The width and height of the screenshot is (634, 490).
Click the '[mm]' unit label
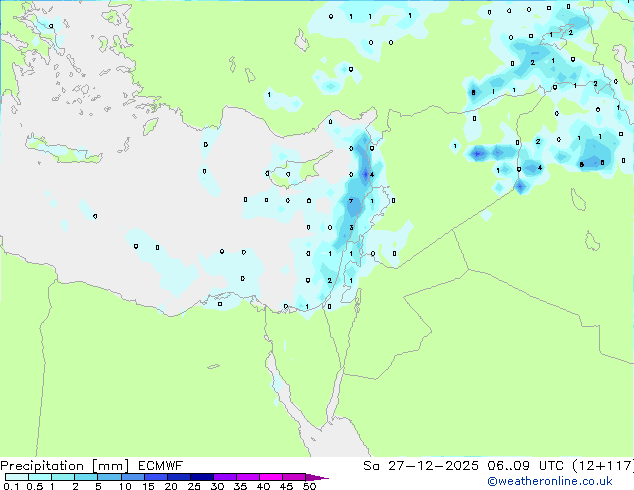pyautogui.click(x=110, y=466)
